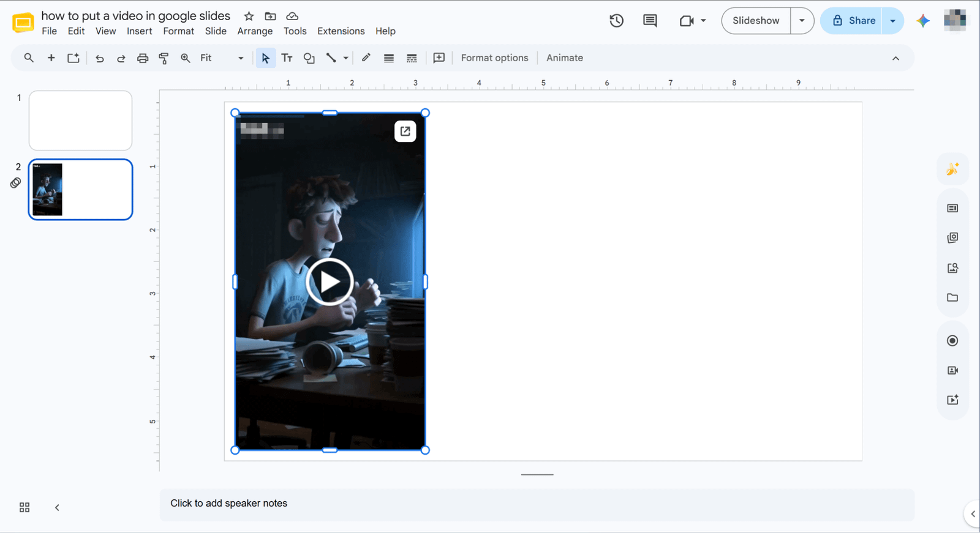The image size is (980, 533).
Task: Collapse the slide filmstrip panel
Action: (57, 507)
